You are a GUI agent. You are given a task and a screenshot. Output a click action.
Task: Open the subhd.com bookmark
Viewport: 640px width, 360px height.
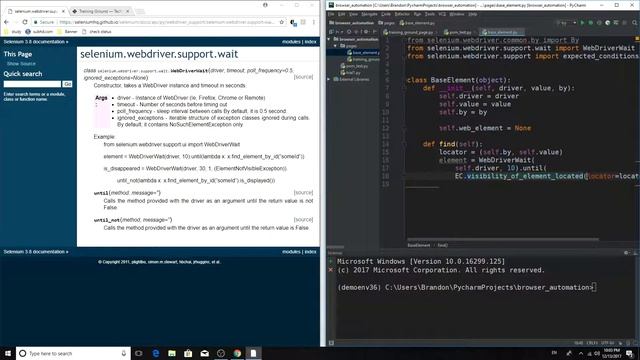(39, 31)
